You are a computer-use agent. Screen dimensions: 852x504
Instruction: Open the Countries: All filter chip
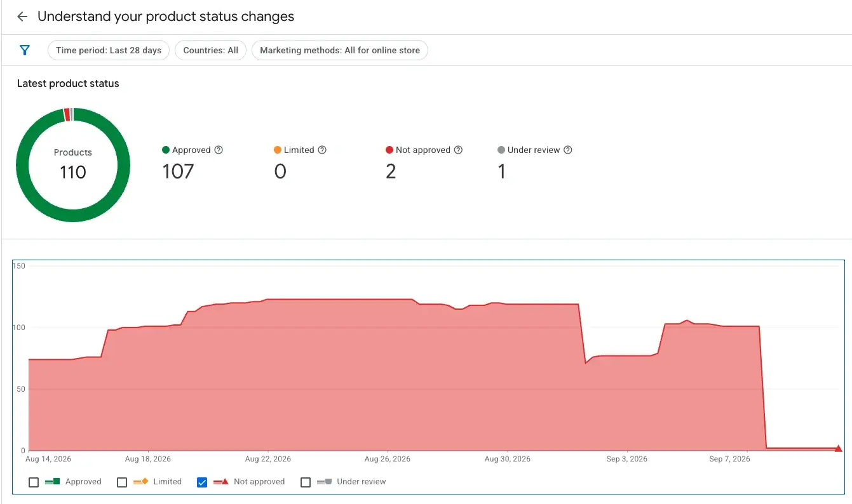211,50
